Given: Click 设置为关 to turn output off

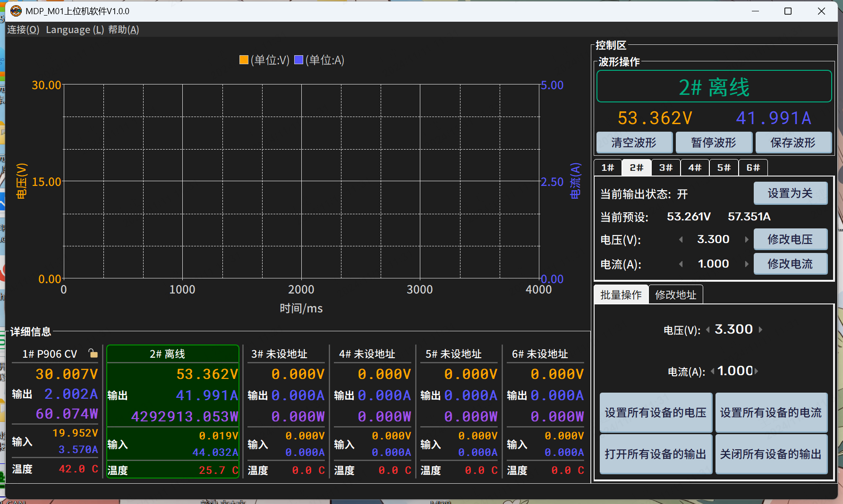Looking at the screenshot, I should (x=791, y=193).
